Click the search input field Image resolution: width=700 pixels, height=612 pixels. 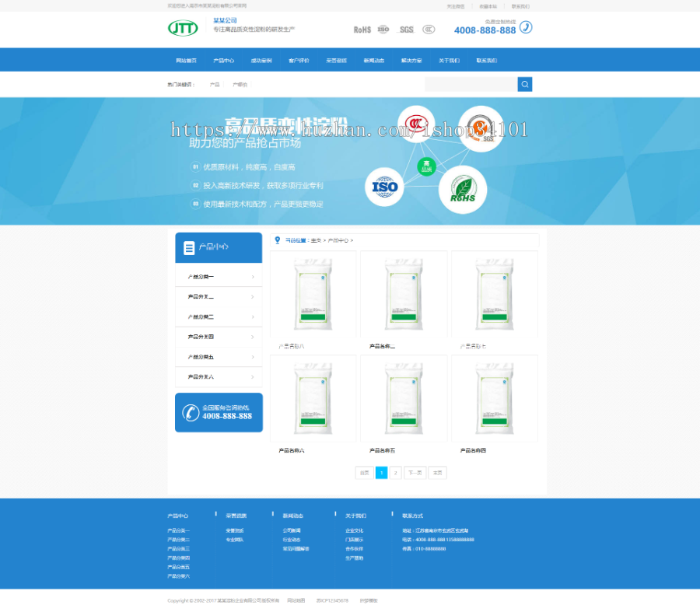point(471,84)
